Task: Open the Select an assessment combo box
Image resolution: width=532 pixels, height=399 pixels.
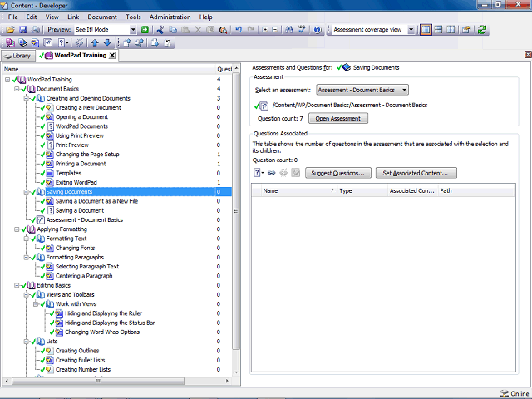Action: coord(362,90)
